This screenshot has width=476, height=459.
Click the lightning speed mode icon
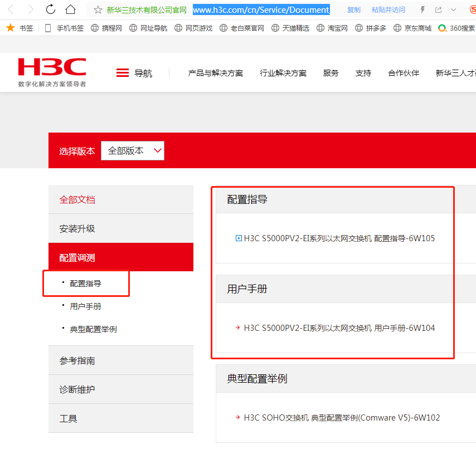click(422, 9)
